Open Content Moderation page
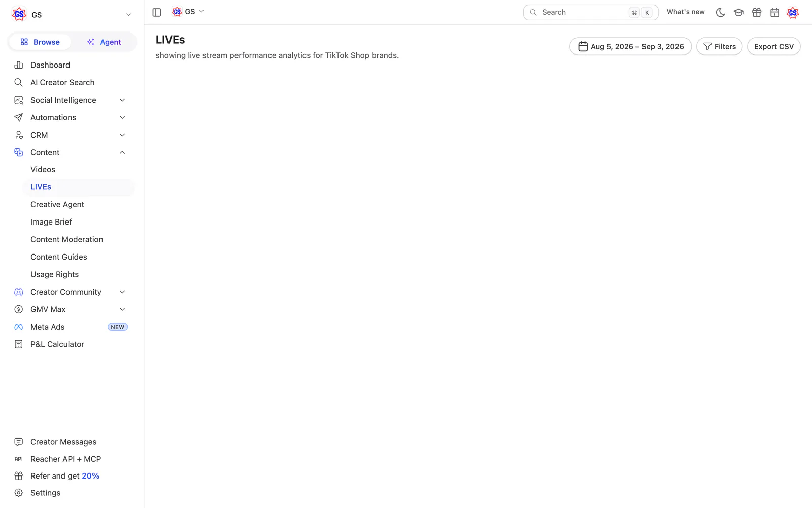Image resolution: width=812 pixels, height=508 pixels. coord(67,240)
